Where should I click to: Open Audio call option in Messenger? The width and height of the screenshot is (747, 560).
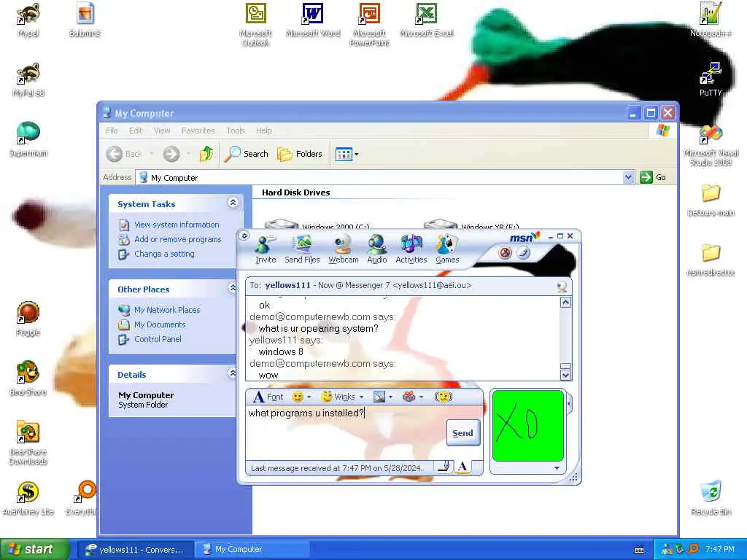(377, 249)
